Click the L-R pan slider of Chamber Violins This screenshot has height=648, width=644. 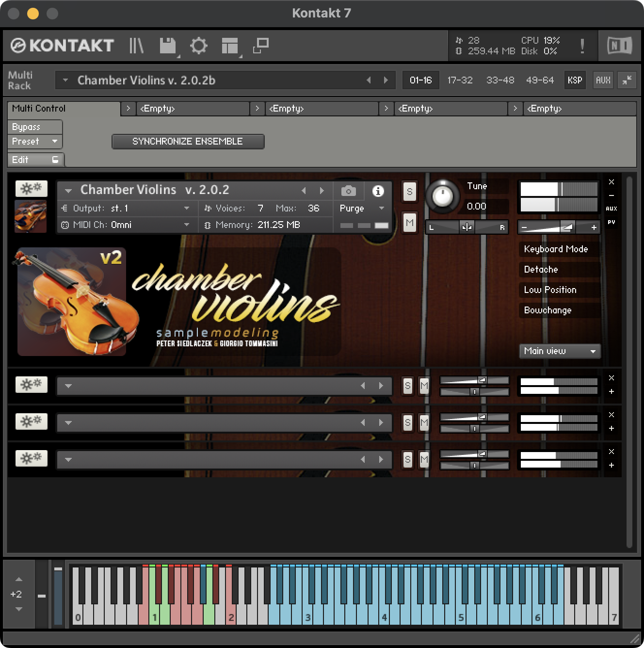(467, 227)
